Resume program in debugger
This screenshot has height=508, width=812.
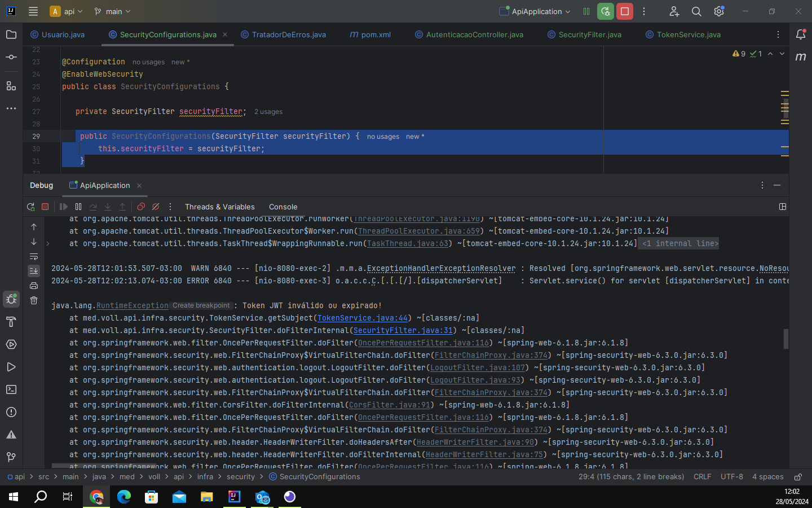coord(64,207)
